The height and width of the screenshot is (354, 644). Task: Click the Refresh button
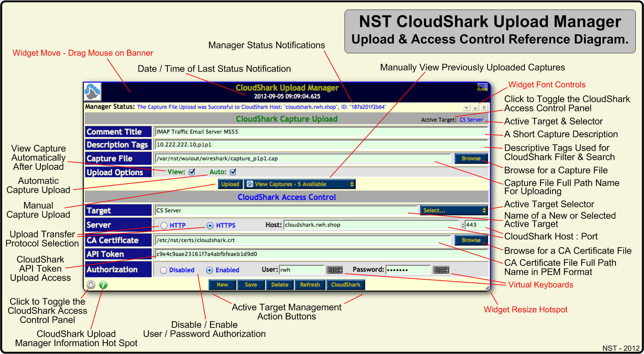310,285
